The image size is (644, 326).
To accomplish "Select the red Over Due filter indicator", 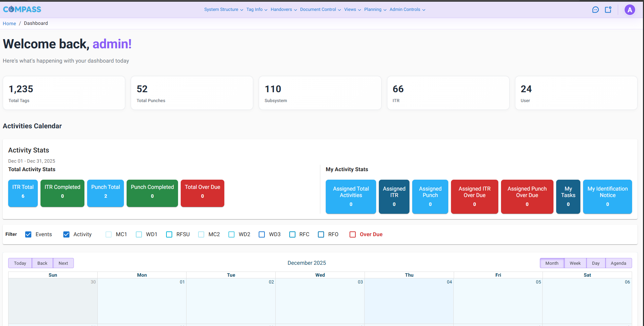I will pyautogui.click(x=353, y=234).
